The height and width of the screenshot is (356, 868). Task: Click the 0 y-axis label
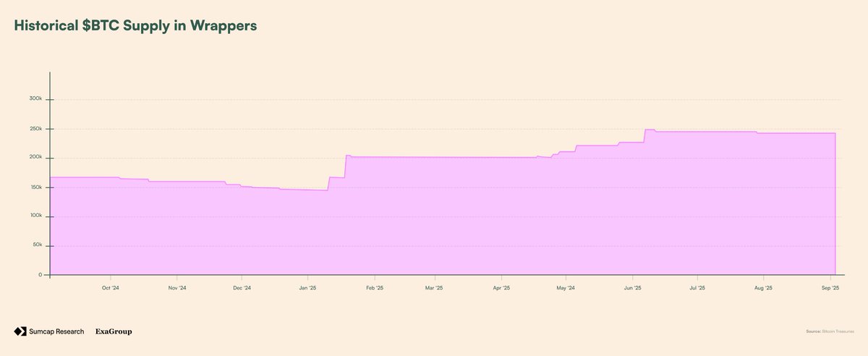(41, 275)
